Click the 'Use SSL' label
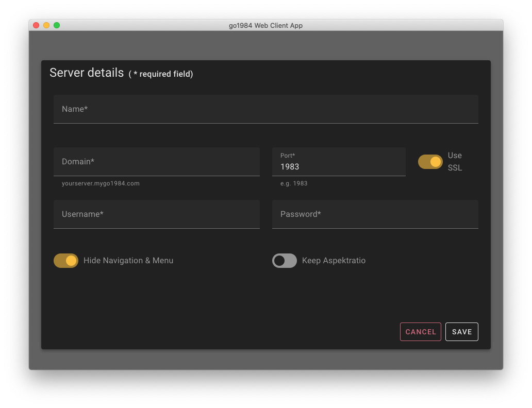 [x=455, y=162]
